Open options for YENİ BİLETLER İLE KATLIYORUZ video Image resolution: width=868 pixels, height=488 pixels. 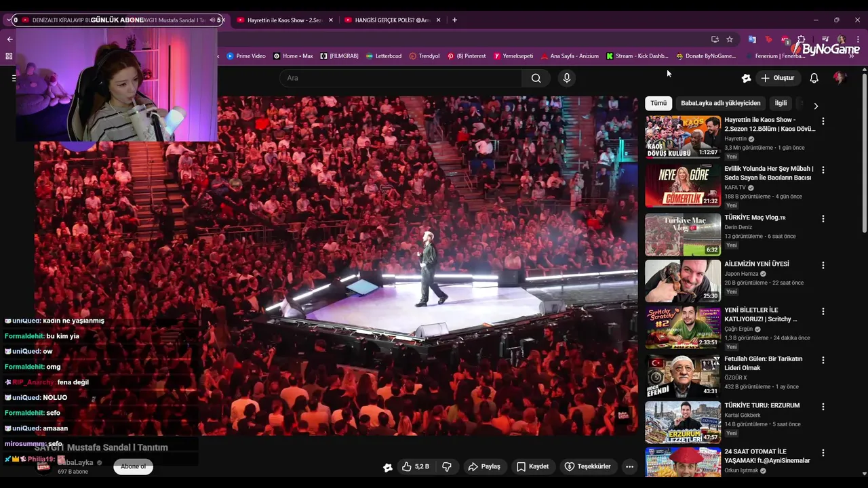[823, 311]
